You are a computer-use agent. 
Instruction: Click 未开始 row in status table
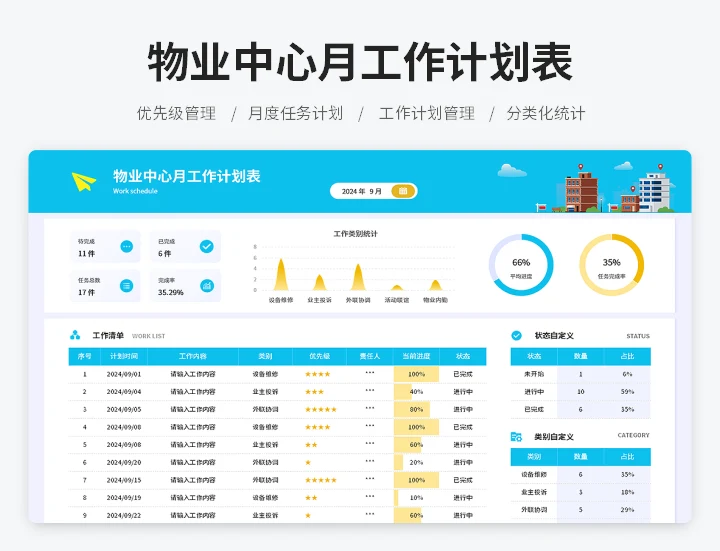580,374
